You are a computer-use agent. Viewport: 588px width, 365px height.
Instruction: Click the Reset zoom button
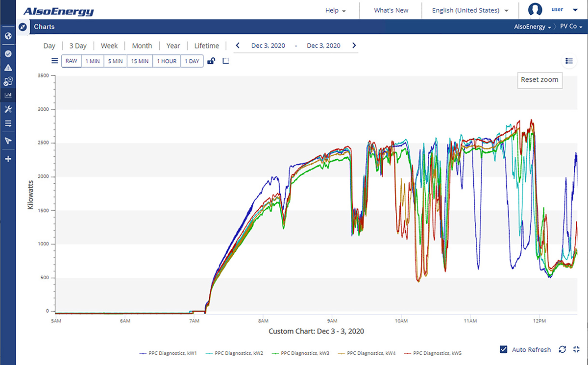point(539,80)
